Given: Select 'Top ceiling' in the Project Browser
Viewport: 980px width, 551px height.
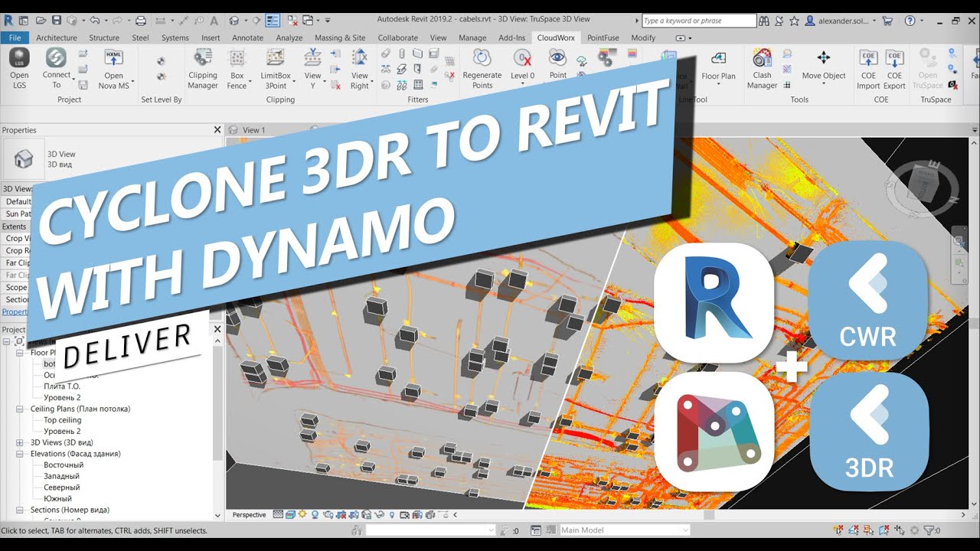Looking at the screenshot, I should coord(62,420).
